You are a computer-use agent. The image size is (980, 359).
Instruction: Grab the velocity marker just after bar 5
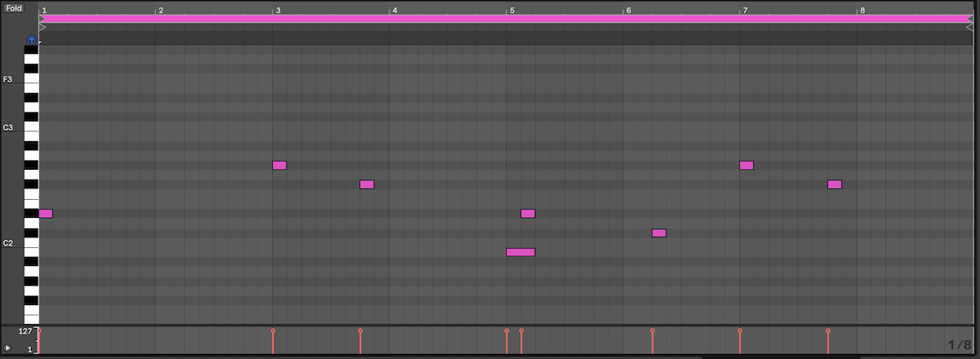click(521, 331)
